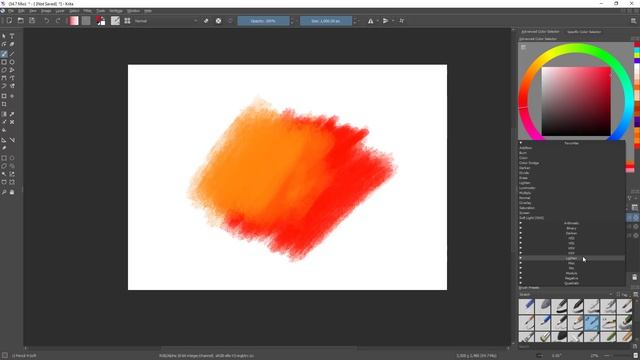Pick a color in the saturation square
The height and width of the screenshot is (360, 640).
(x=576, y=101)
